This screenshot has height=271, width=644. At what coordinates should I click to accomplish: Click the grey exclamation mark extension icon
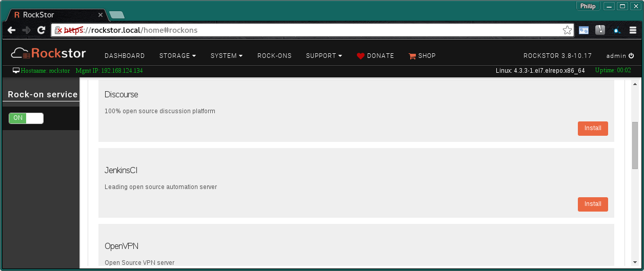[x=600, y=30]
